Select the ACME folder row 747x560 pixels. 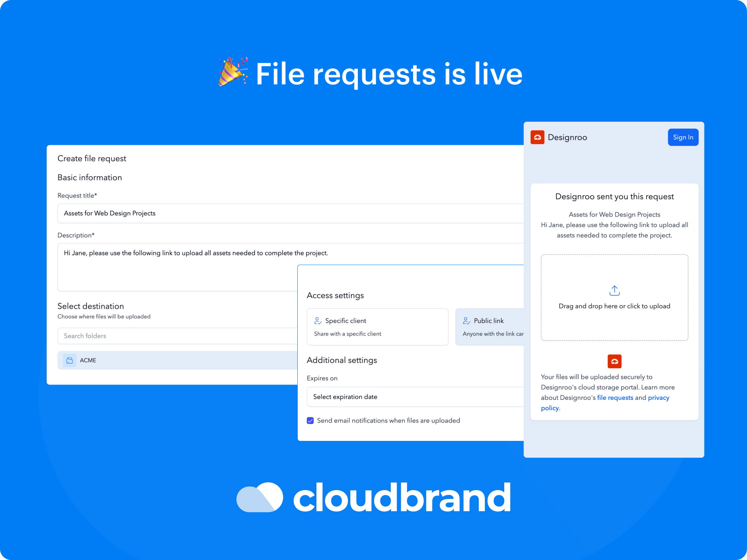pos(178,360)
